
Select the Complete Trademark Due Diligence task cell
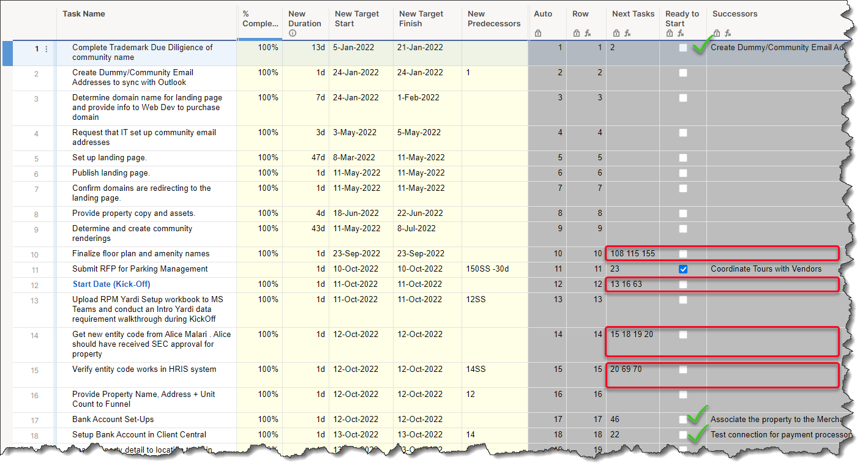[x=146, y=53]
